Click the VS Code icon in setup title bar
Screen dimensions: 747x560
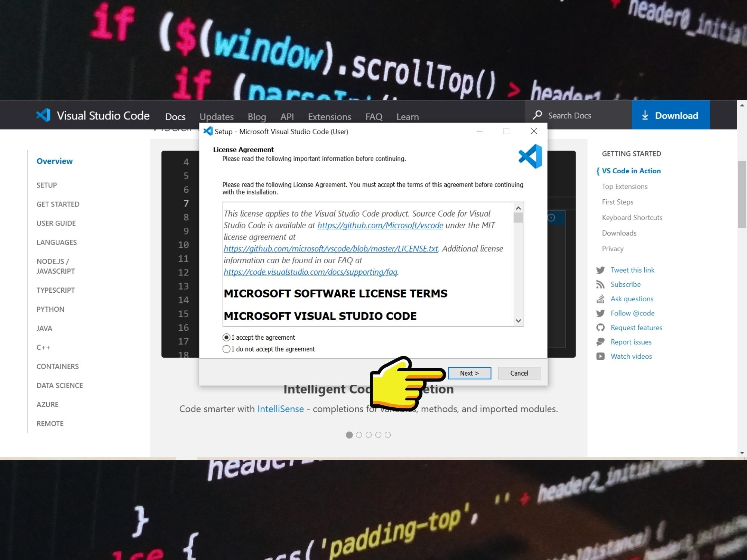tap(208, 131)
